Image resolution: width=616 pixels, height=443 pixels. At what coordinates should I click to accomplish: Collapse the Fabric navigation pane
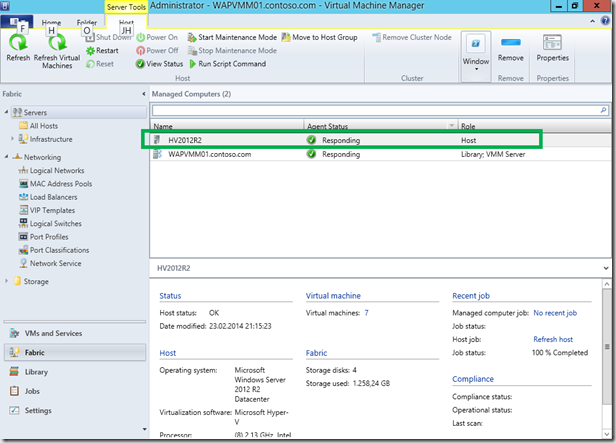coord(143,94)
